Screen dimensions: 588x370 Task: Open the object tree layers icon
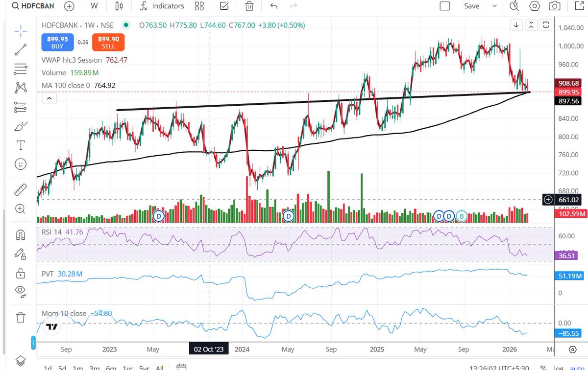pyautogui.click(x=21, y=361)
